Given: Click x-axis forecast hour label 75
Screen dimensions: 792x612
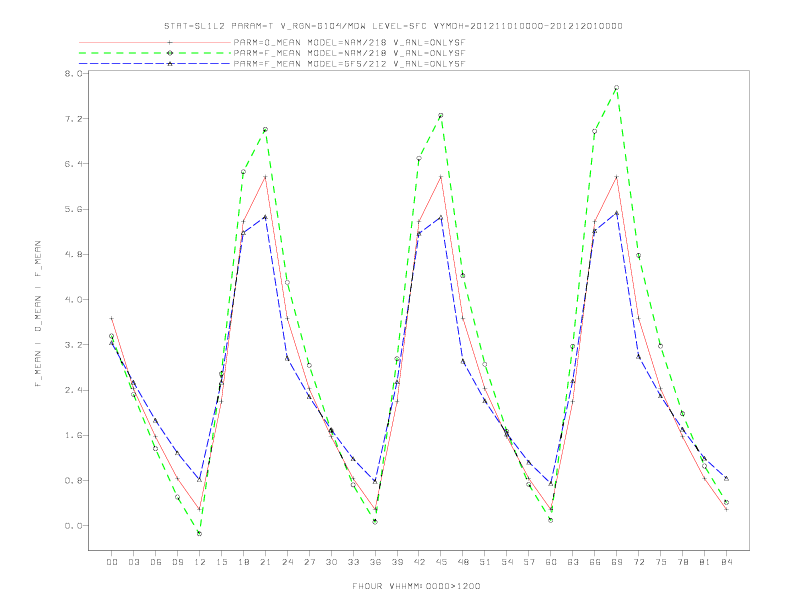Looking at the screenshot, I should 661,562.
